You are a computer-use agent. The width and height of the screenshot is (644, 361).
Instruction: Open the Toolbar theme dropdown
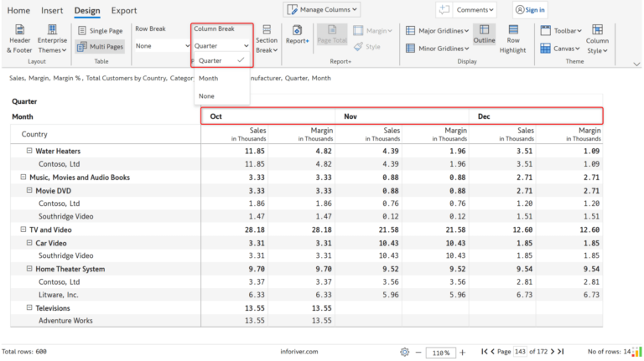561,31
